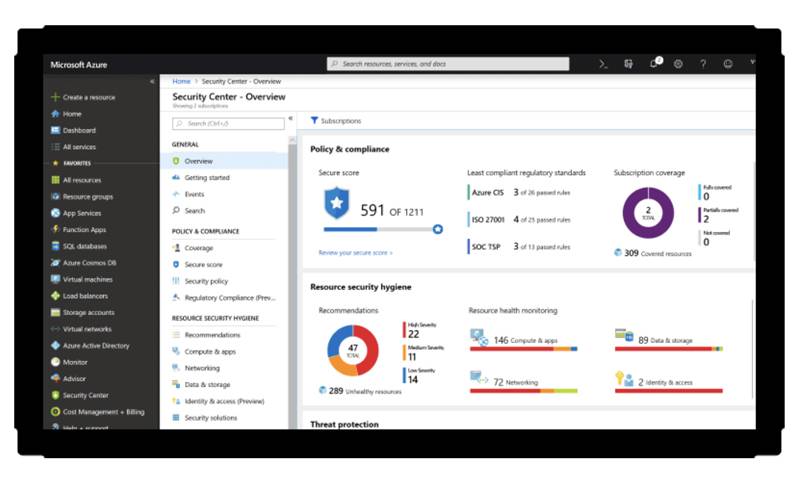Screen dimensions: 800x492
Task: Open account dropdown arrow at top right
Action: (752, 62)
